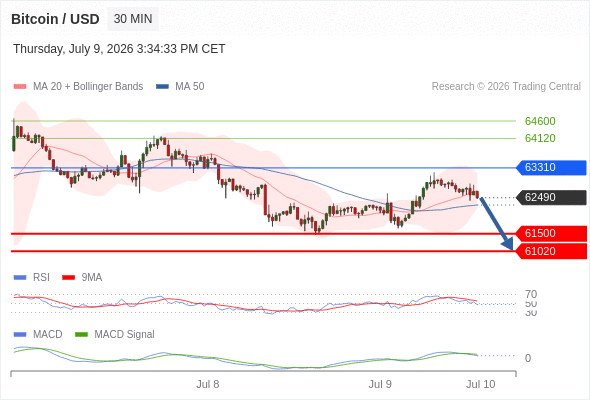Image resolution: width=590 pixels, height=400 pixels.
Task: Click the blue 63310 pivot price tag
Action: pyautogui.click(x=551, y=167)
